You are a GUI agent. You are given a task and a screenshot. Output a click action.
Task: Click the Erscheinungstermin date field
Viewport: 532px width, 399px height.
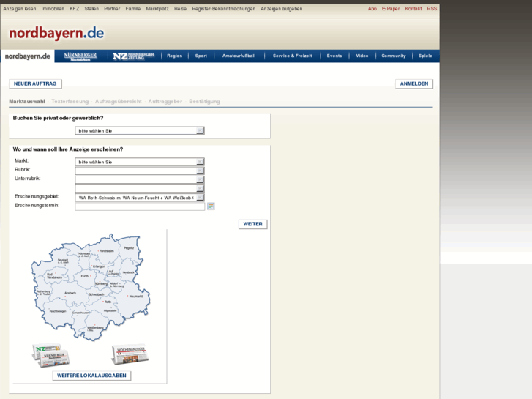(140, 206)
